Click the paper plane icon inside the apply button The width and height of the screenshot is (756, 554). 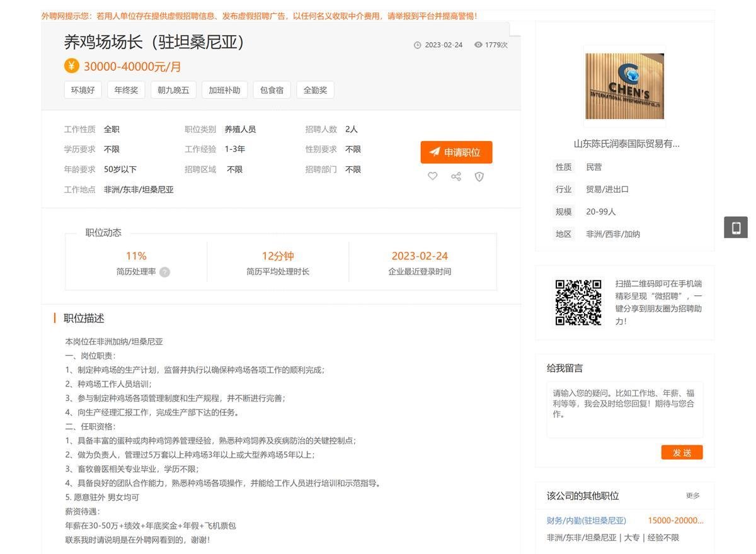[435, 152]
